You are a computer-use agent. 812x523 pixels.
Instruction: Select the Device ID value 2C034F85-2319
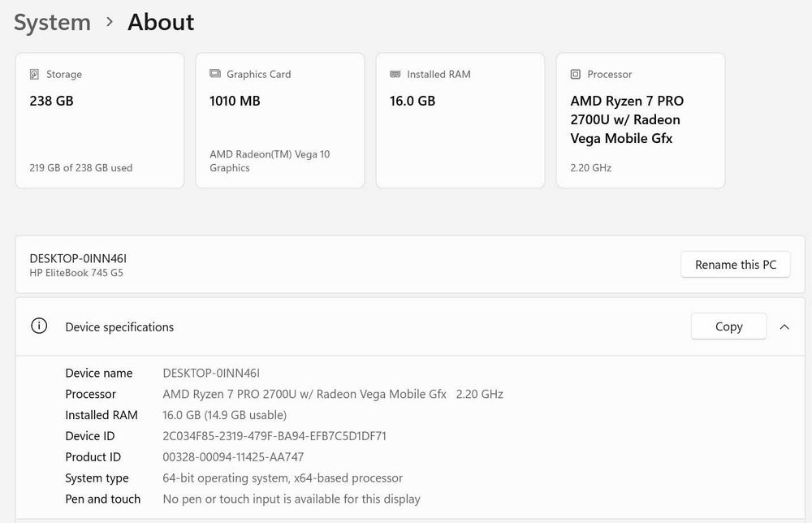[274, 436]
